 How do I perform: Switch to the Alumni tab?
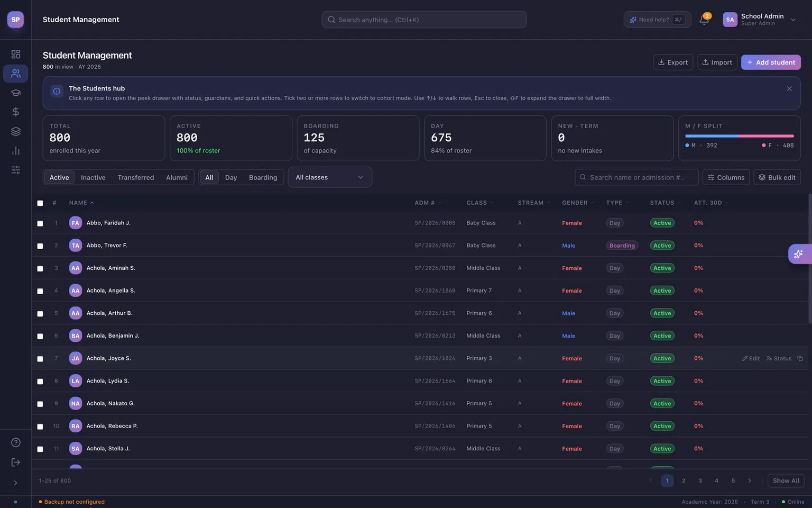(177, 177)
